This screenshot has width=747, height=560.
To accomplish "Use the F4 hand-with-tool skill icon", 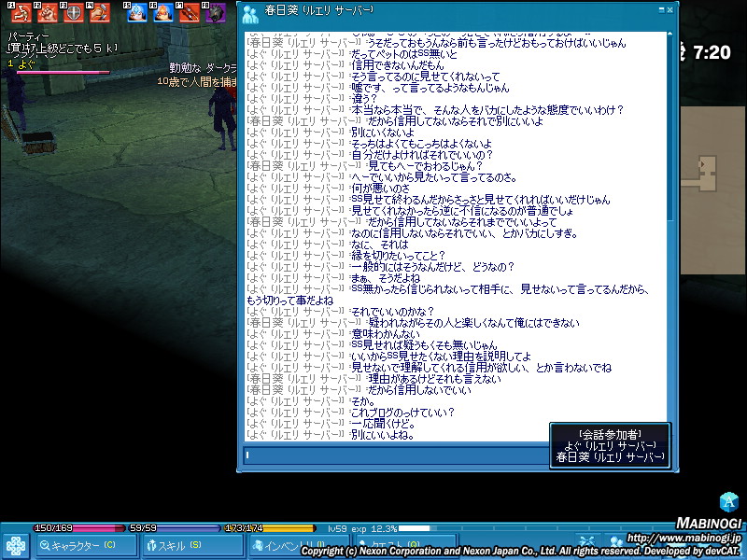I will tap(99, 12).
